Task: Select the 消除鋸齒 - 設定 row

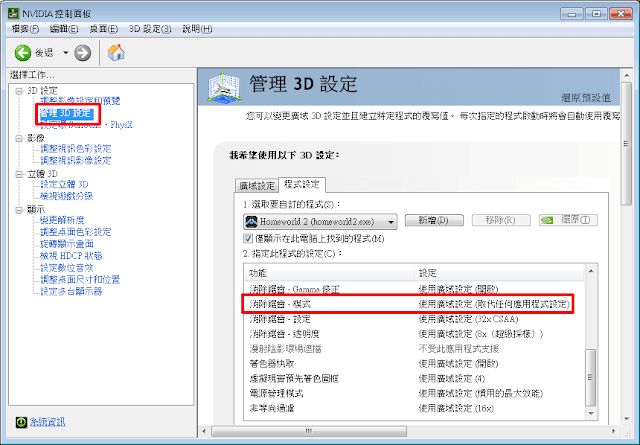Action: (414, 319)
